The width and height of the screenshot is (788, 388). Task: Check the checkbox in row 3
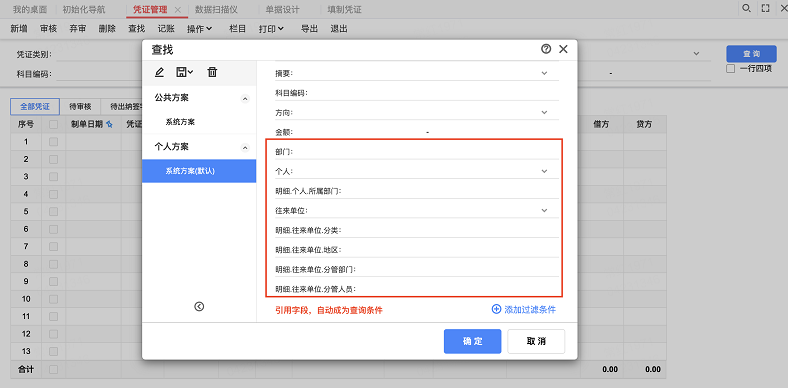tap(53, 177)
